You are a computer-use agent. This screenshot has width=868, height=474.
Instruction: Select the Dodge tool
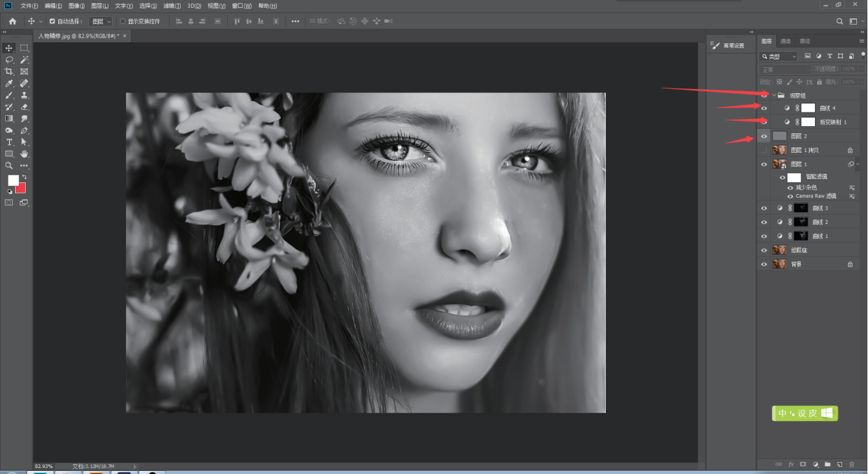coord(9,130)
